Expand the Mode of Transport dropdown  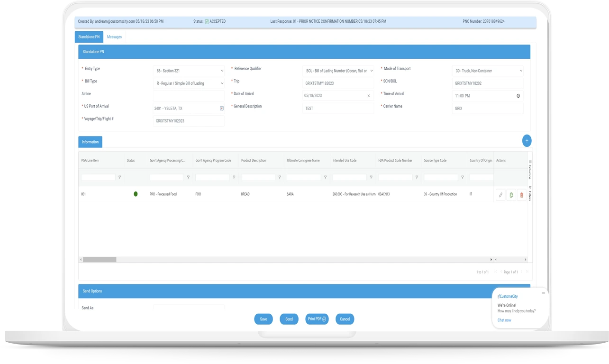pyautogui.click(x=520, y=70)
